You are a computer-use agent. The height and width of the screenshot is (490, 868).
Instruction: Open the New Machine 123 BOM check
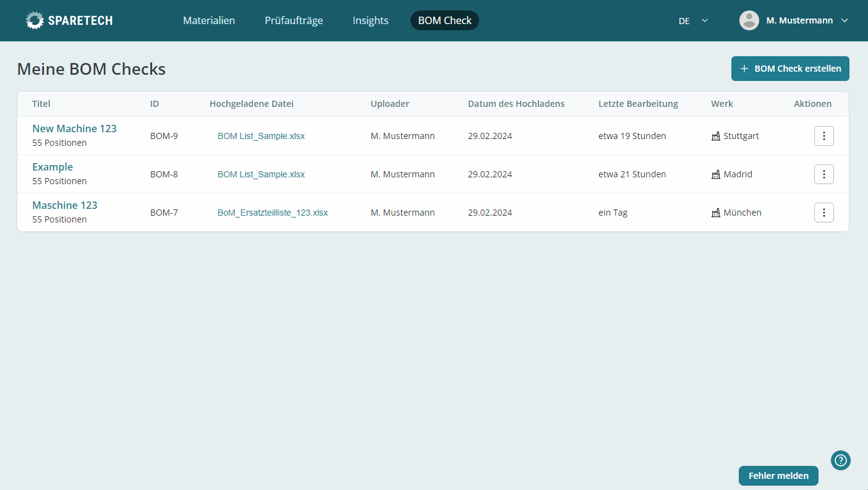coord(74,129)
